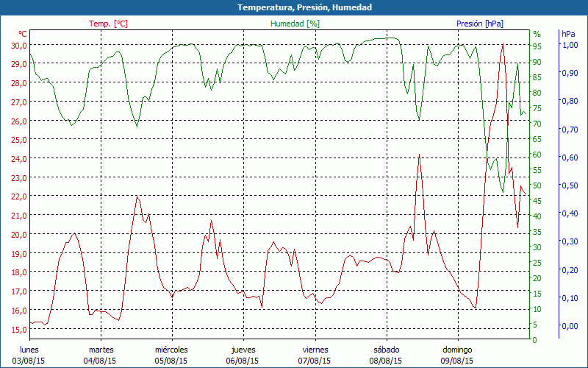This screenshot has width=588, height=368.
Task: Select the green Humedad [%] legend label
Action: (x=295, y=24)
